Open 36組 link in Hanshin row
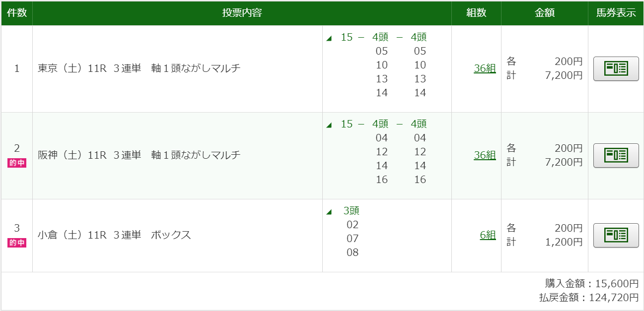The width and height of the screenshot is (644, 311). pos(485,155)
